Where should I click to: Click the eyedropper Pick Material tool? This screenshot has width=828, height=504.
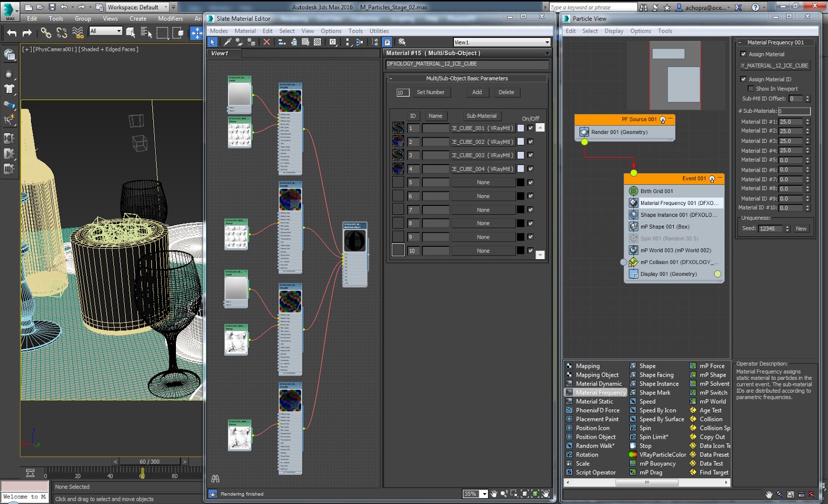tap(227, 42)
